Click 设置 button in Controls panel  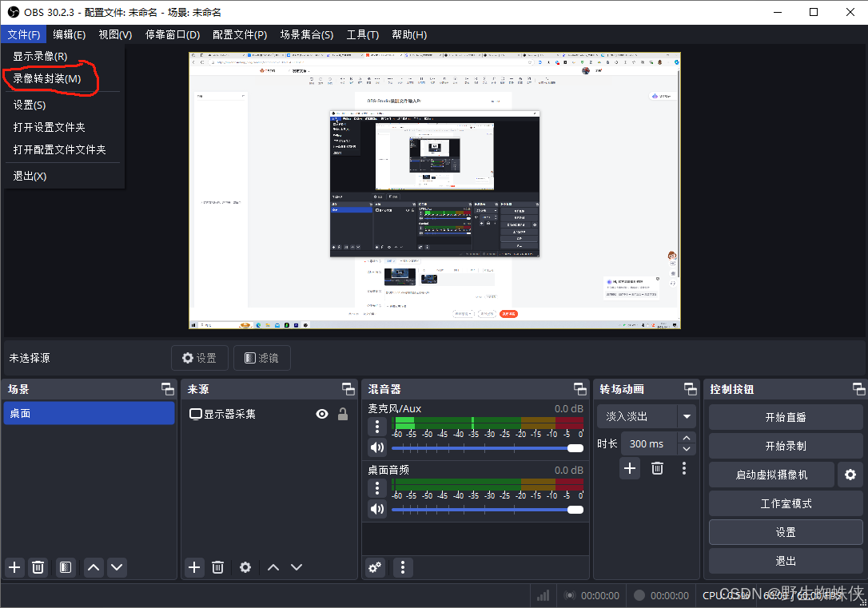point(786,532)
